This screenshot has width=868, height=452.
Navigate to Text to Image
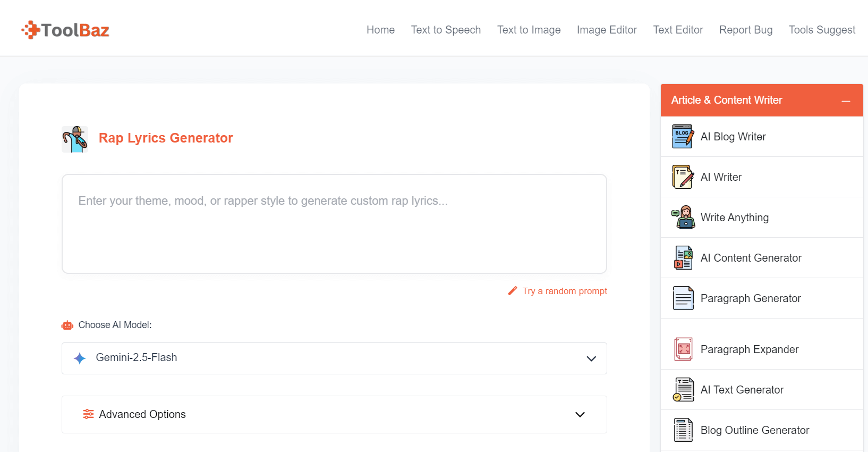pos(529,30)
